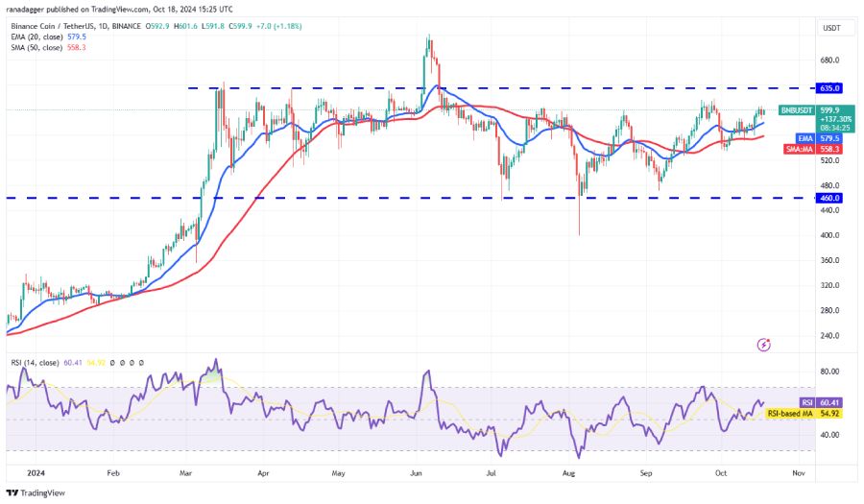864x504 pixels.
Task: Click the Aug label on time axis
Action: [x=568, y=473]
